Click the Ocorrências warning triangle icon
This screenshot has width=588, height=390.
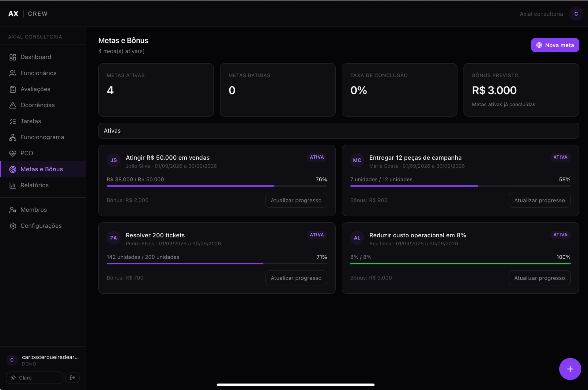click(13, 105)
